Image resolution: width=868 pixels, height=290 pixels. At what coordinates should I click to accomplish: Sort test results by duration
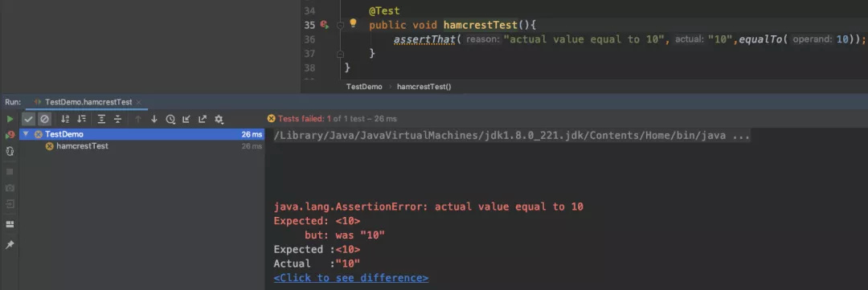81,119
